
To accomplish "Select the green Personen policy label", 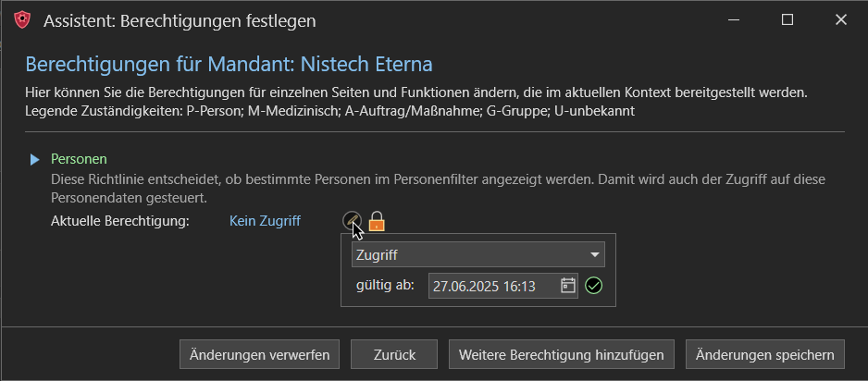I will [79, 159].
